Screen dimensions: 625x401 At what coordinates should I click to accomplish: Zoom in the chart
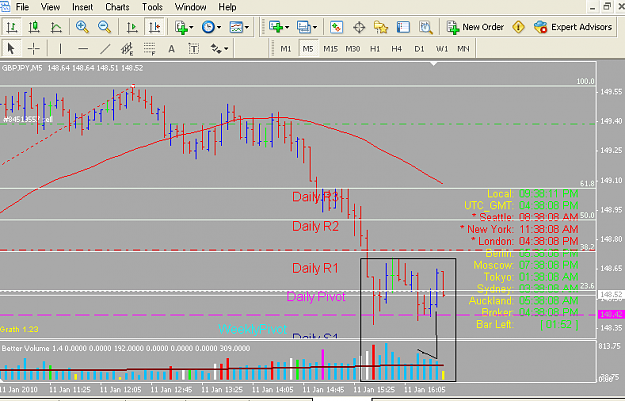(82, 27)
